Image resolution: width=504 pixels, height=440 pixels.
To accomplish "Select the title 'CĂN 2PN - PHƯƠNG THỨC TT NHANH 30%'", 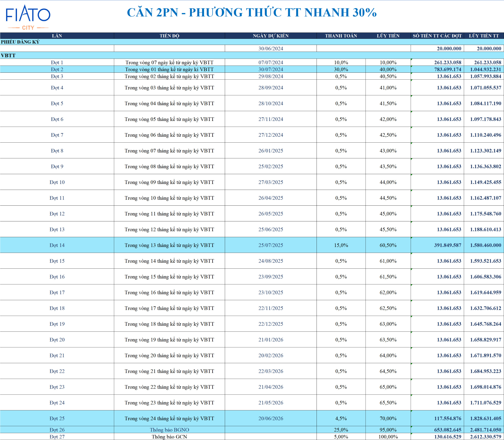I will (x=252, y=12).
